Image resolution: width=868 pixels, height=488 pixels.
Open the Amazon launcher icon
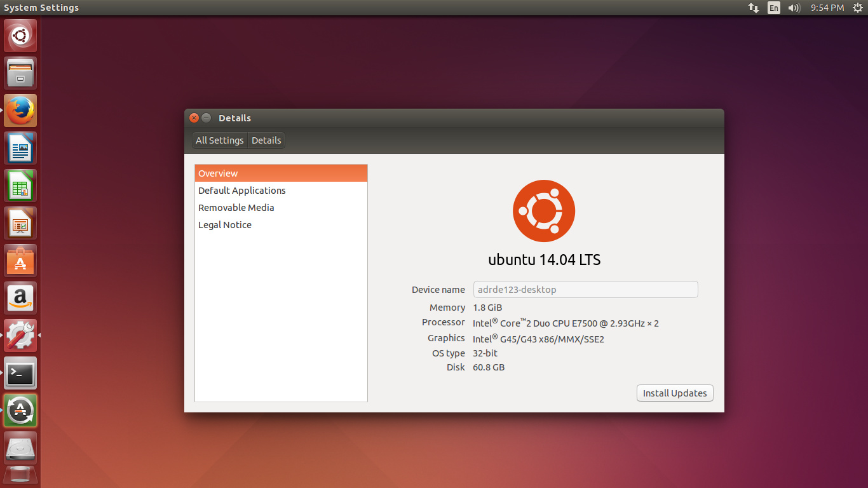click(x=20, y=298)
